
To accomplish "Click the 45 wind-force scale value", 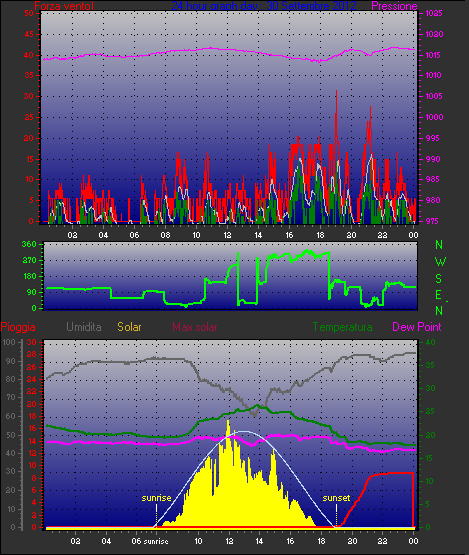I will [29, 34].
